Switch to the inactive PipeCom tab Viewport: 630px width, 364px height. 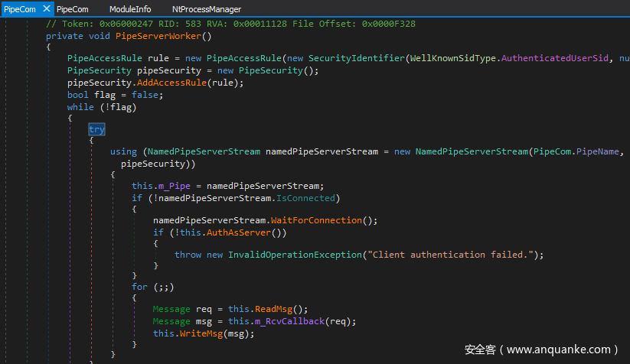pyautogui.click(x=73, y=9)
